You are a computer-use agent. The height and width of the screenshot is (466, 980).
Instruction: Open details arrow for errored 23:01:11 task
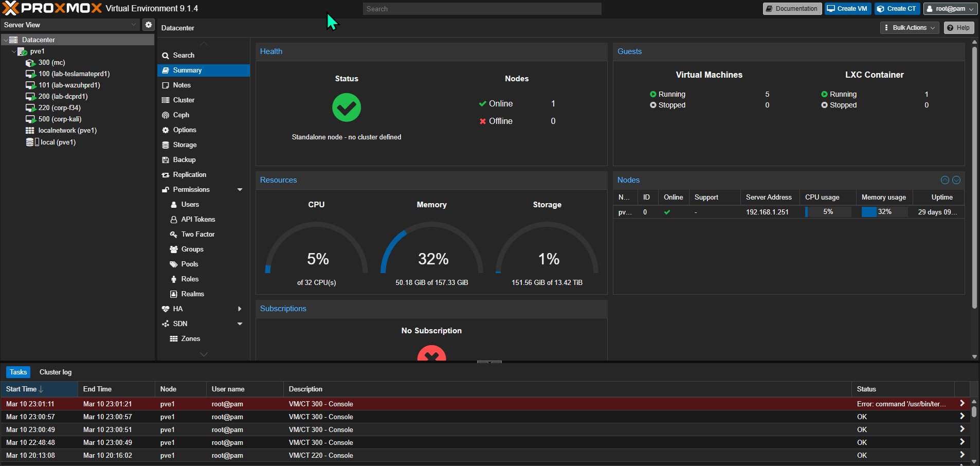point(962,403)
